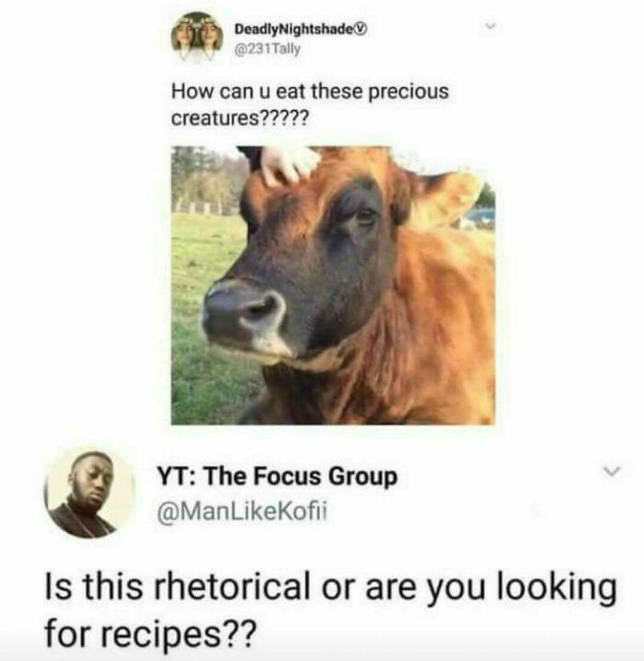This screenshot has height=661, width=644.
Task: Open DeadlyNightshade's profile avatar
Action: (x=196, y=38)
